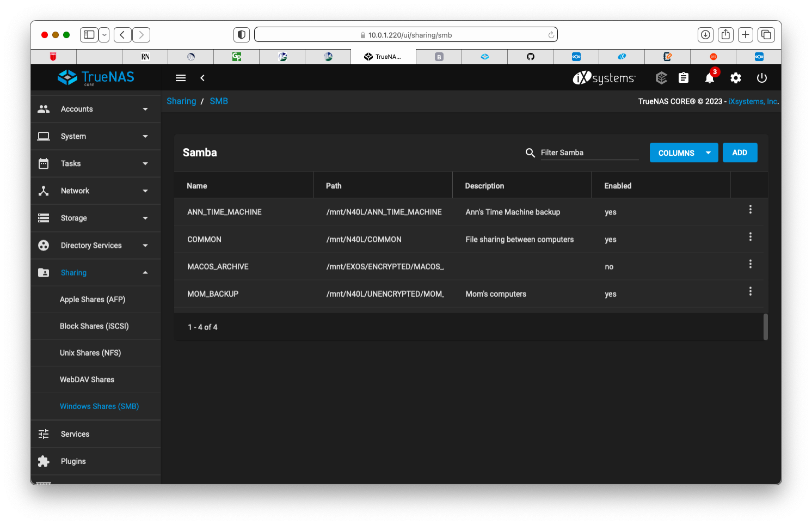Click the Sharing folder icon
The width and height of the screenshot is (812, 525).
coord(44,272)
